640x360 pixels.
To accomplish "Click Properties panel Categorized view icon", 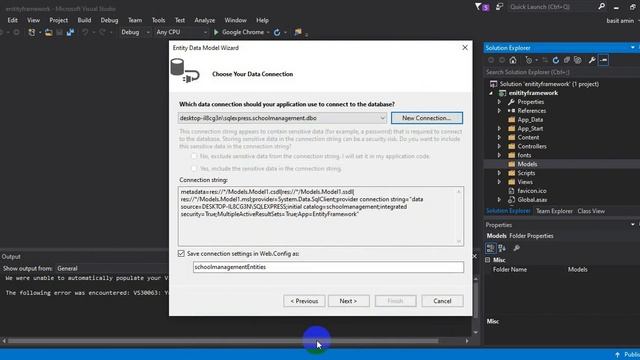I will [x=491, y=248].
